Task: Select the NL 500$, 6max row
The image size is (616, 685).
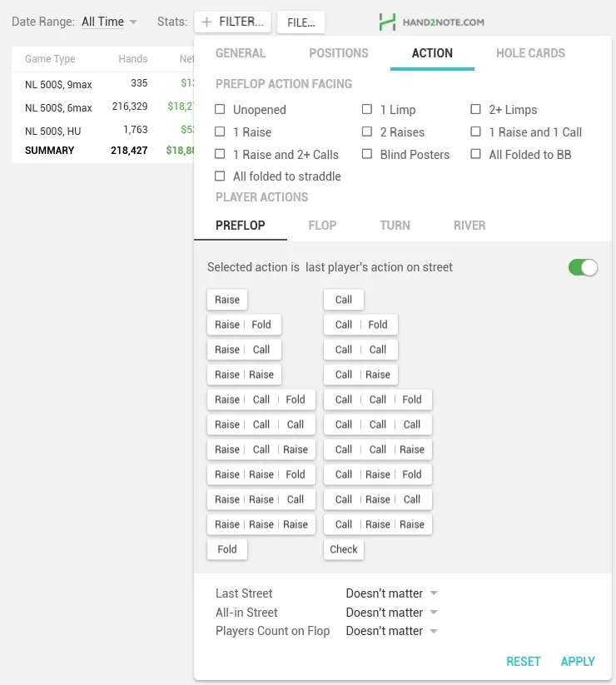Action: pos(100,107)
